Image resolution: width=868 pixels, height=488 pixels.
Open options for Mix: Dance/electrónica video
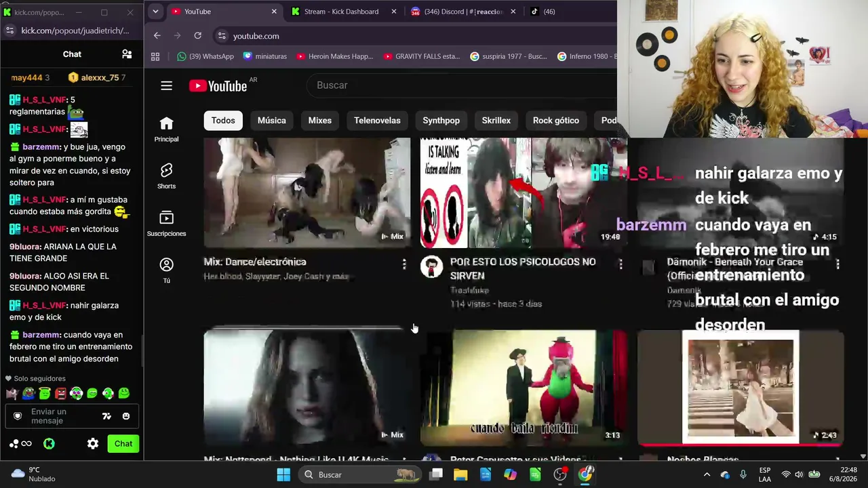coord(404,264)
